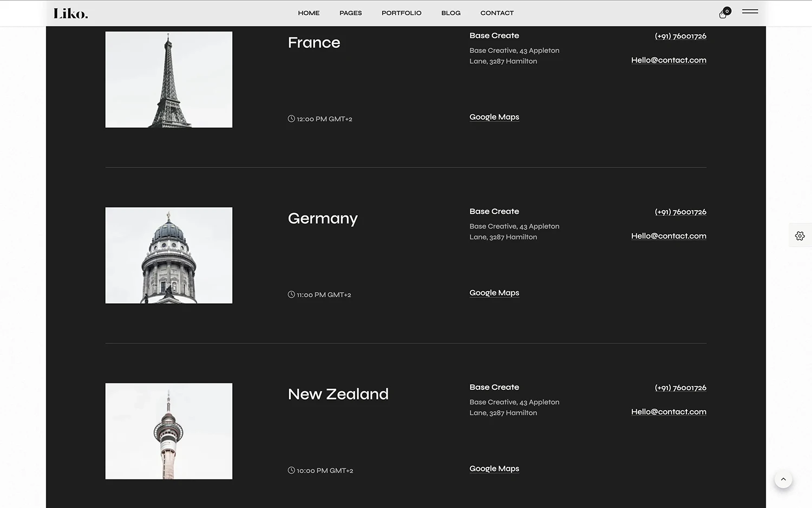
Task: Open the Home menu
Action: coord(309,13)
